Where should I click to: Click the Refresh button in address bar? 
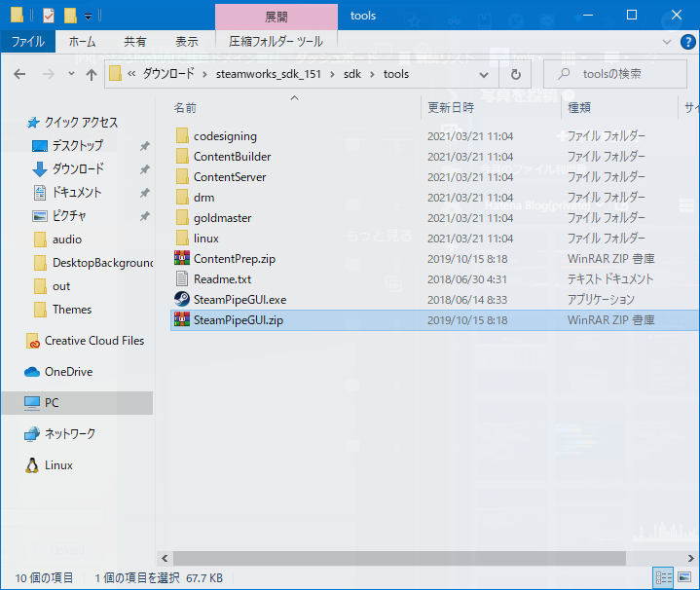[516, 74]
